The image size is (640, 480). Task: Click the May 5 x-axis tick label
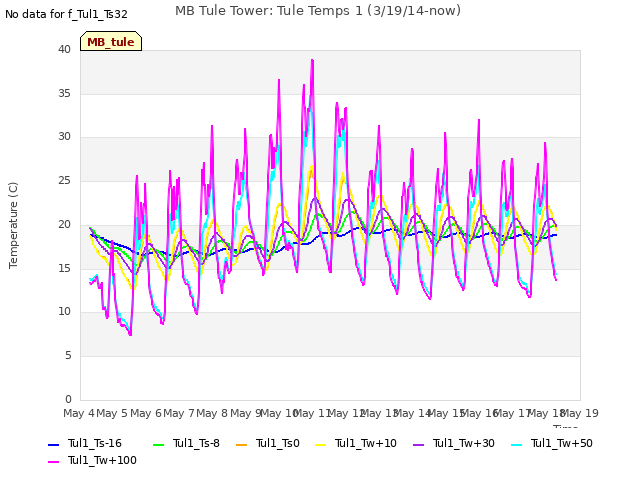click(x=112, y=413)
